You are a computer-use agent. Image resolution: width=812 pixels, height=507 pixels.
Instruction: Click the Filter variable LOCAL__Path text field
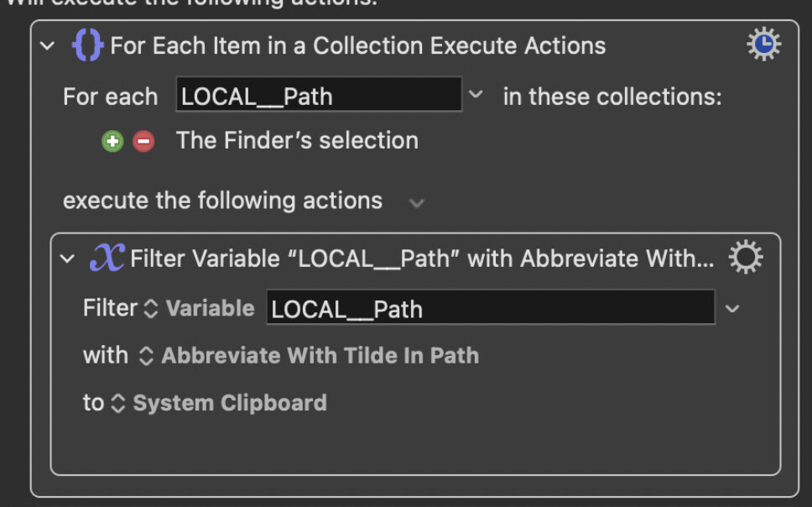point(491,307)
